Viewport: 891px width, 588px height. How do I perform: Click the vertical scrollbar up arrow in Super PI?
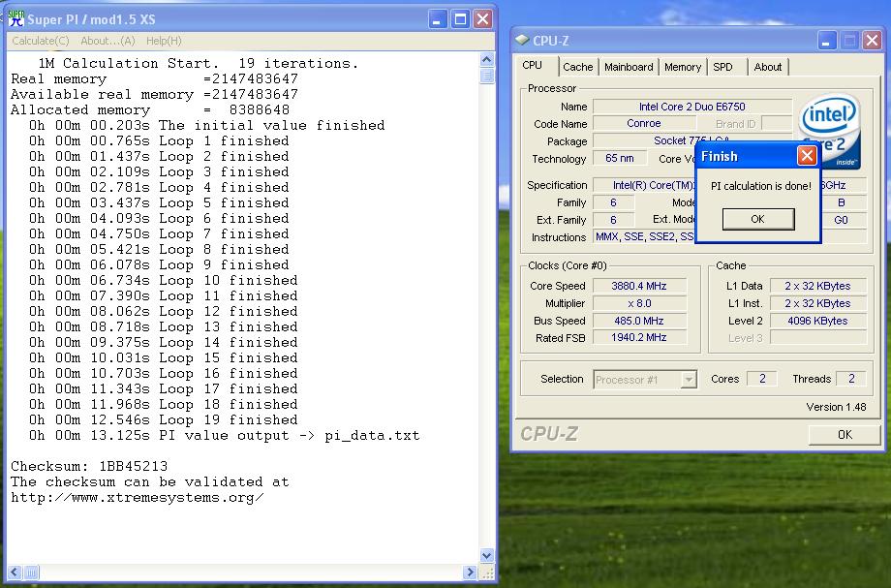coord(486,60)
